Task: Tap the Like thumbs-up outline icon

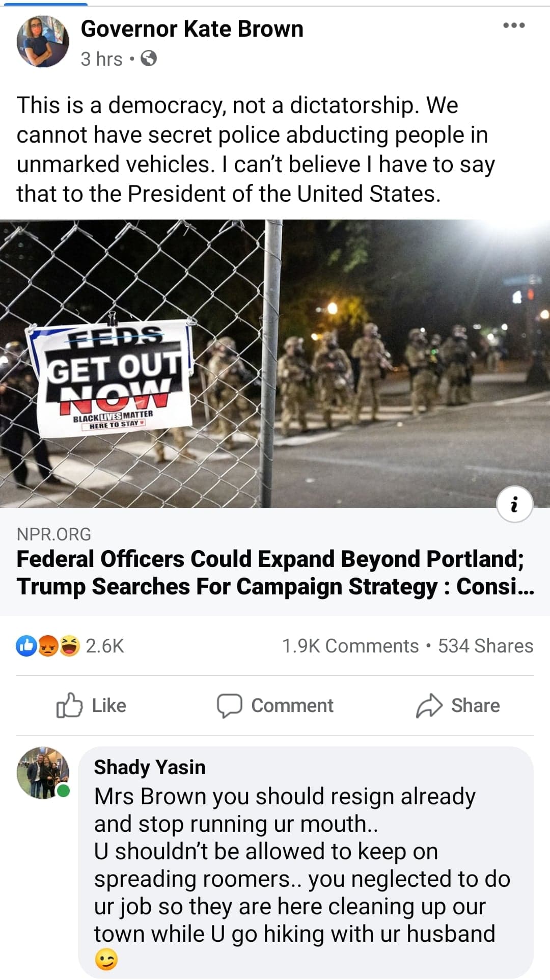Action: (69, 705)
